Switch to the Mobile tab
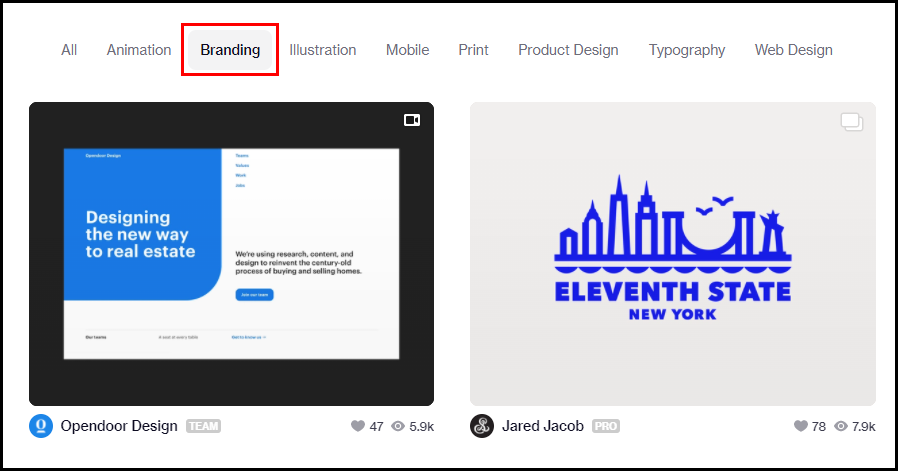This screenshot has height=471, width=898. (x=407, y=50)
